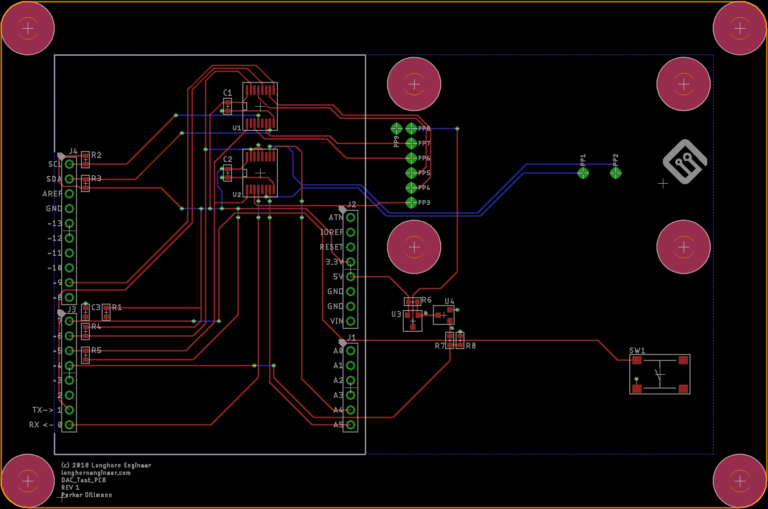
Task: Select the SW1 switch component
Action: pos(660,374)
